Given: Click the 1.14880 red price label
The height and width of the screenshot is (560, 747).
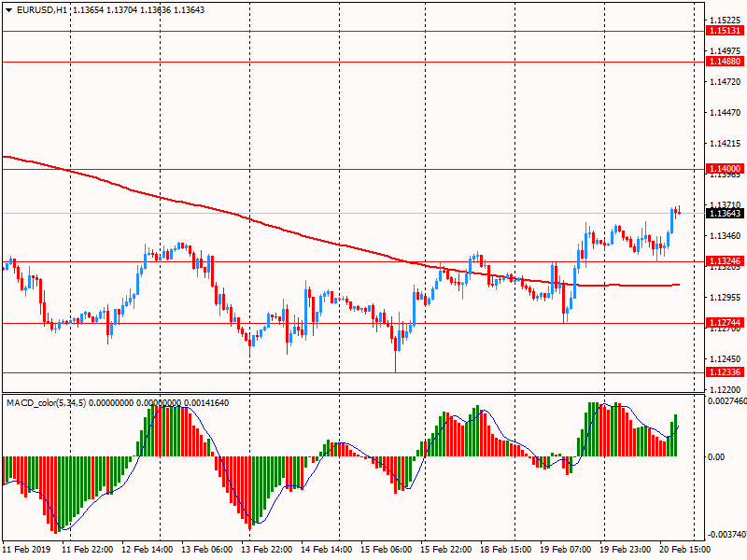Looking at the screenshot, I should pyautogui.click(x=725, y=62).
